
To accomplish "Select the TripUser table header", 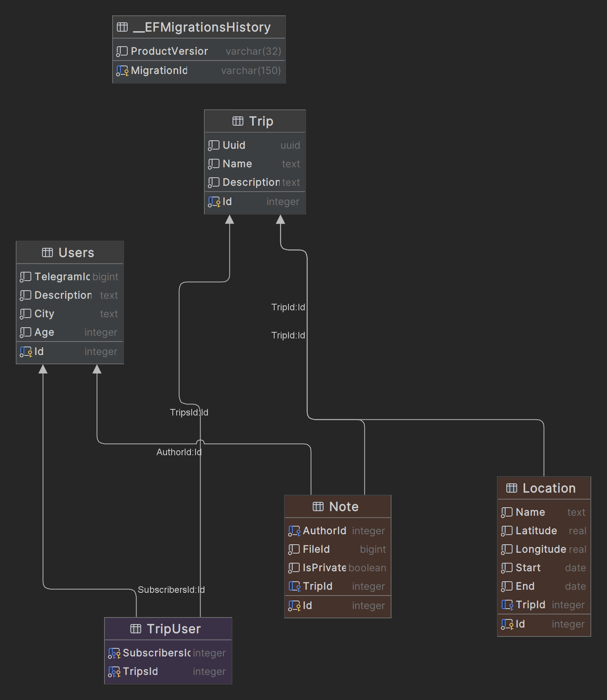I will coord(168,629).
